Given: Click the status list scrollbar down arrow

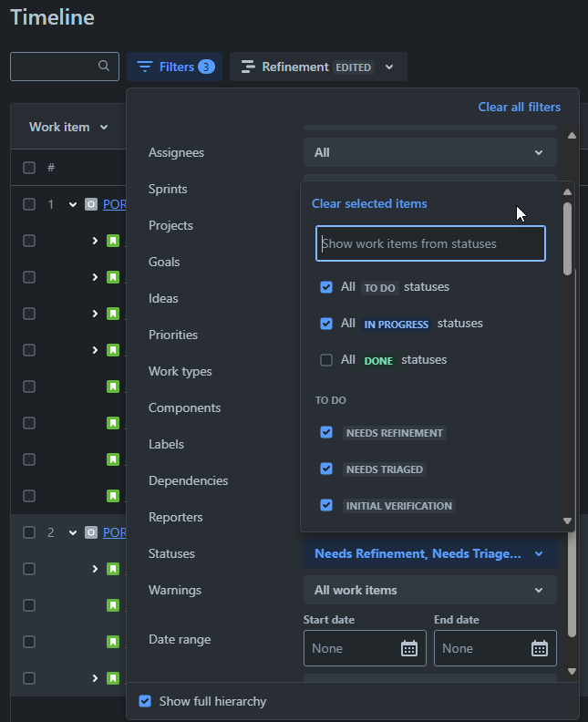Looking at the screenshot, I should [567, 521].
